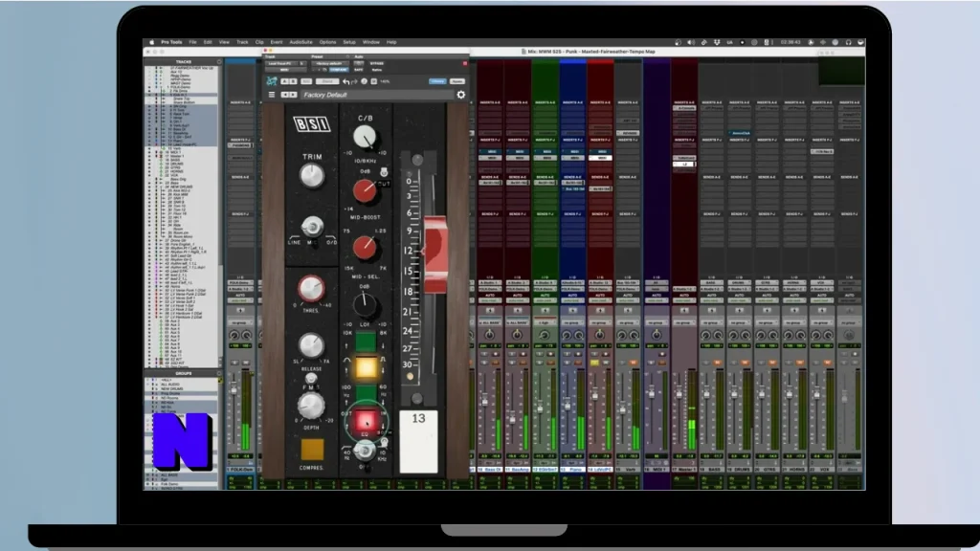Open plugin settings gear icon
Image resolution: width=980 pixels, height=551 pixels.
(x=461, y=95)
